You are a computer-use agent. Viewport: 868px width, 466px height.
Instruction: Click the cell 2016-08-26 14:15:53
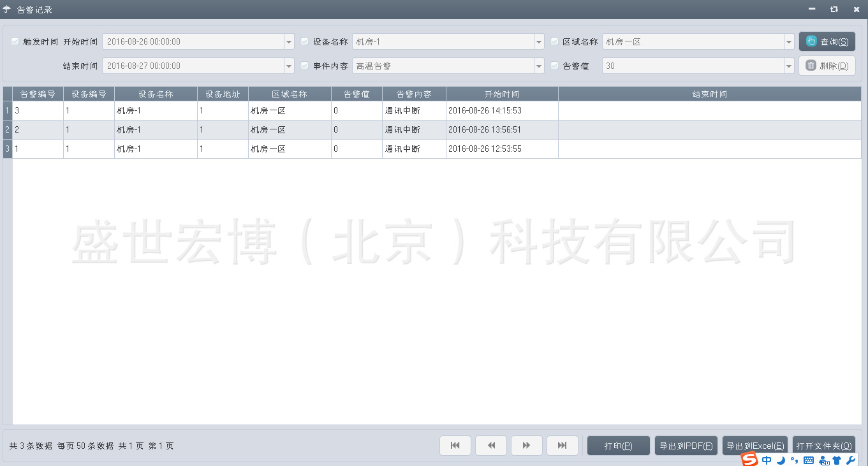502,111
